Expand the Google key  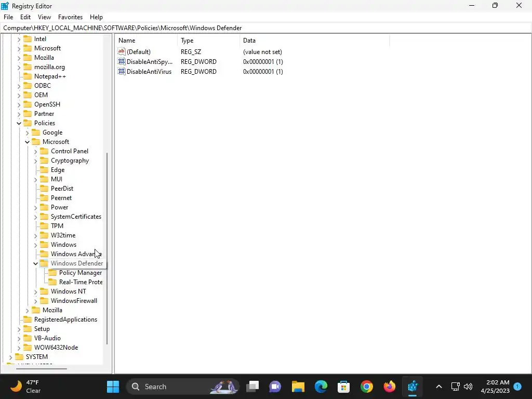click(x=27, y=132)
